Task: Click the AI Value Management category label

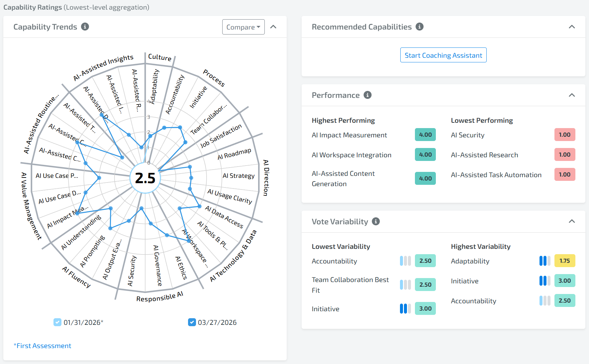Action: tap(31, 206)
